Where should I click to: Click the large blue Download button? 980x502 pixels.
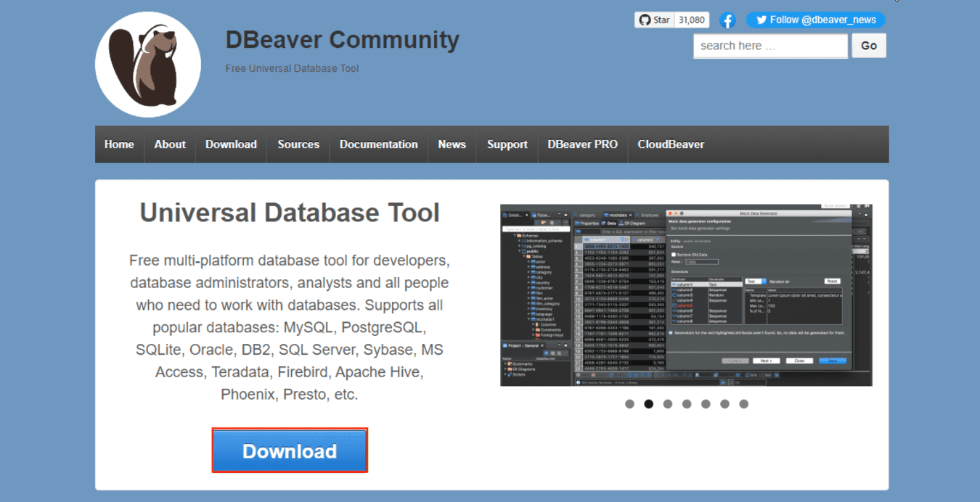(x=290, y=450)
